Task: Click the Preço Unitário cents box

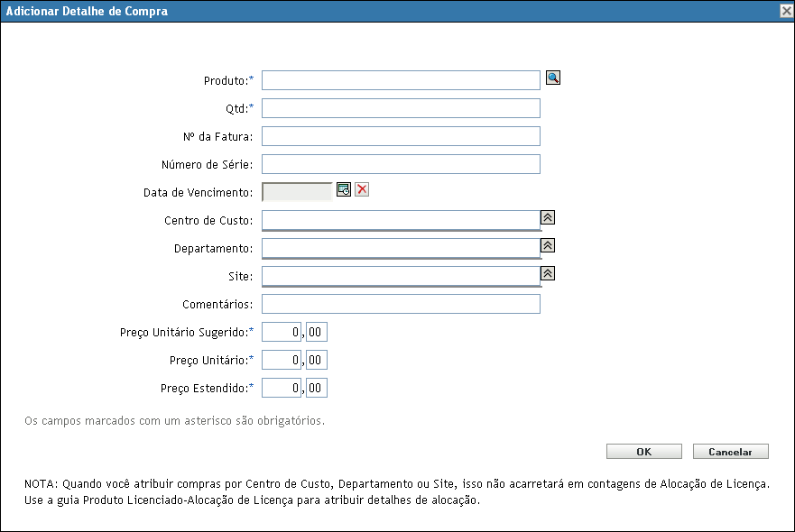Action: (x=316, y=360)
